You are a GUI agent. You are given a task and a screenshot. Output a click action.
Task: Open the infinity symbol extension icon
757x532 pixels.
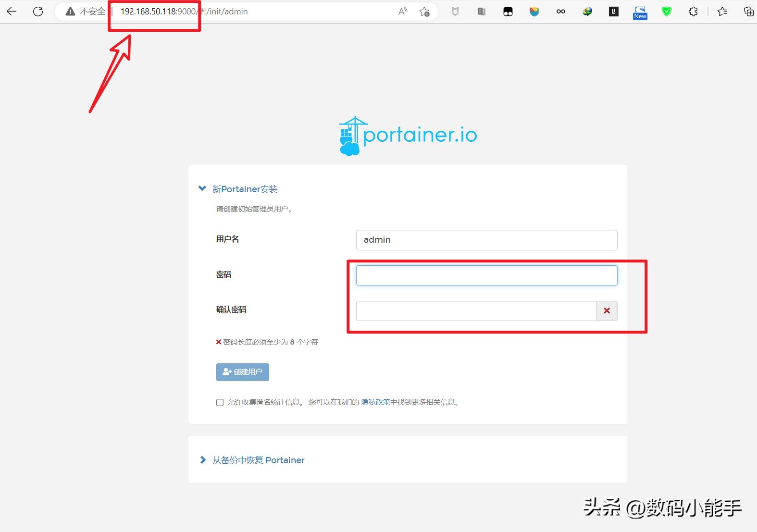click(561, 12)
